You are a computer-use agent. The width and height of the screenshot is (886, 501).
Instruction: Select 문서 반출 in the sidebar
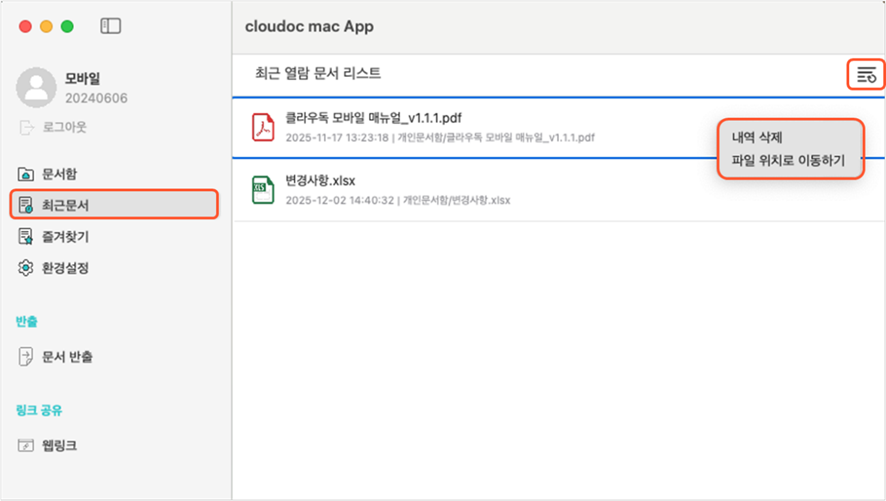(x=68, y=356)
